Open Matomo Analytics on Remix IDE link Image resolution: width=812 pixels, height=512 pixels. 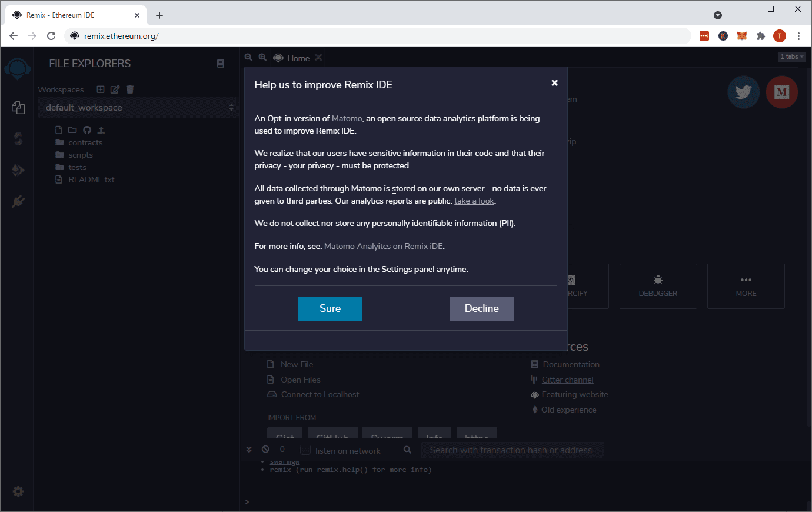coord(383,246)
